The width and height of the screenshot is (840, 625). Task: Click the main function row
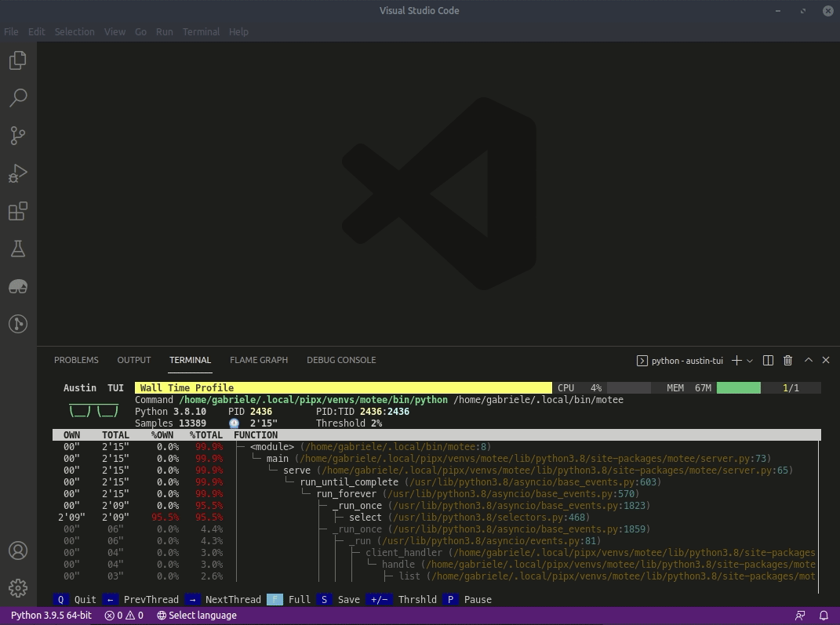point(436,459)
